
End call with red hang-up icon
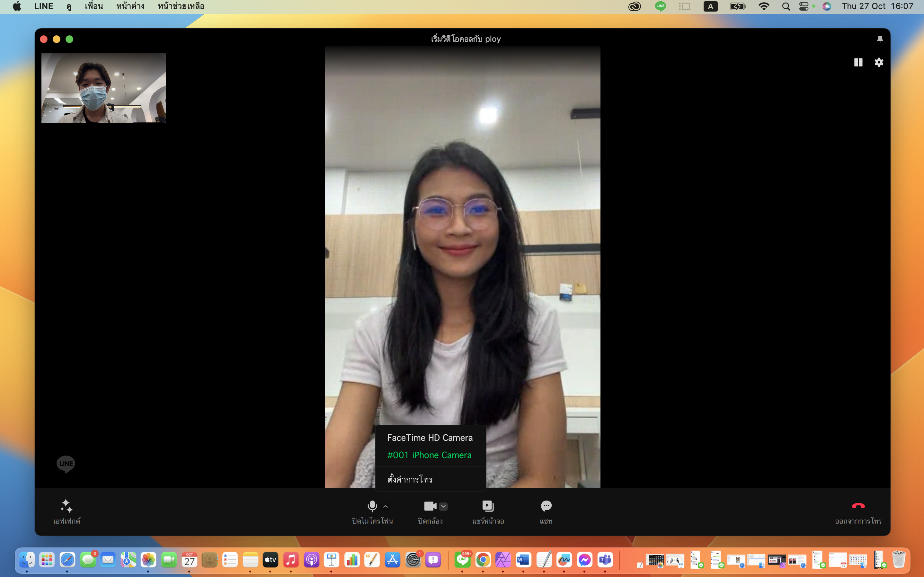tap(858, 506)
